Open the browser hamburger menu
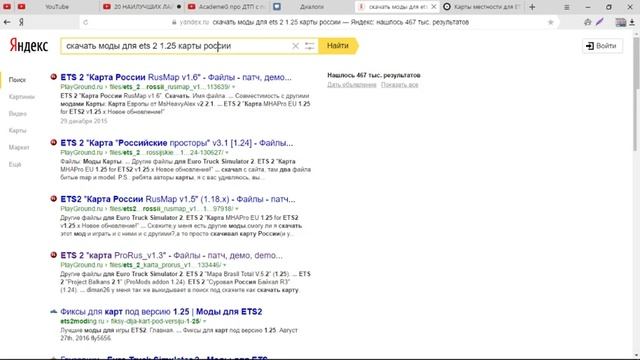 pos(567,7)
